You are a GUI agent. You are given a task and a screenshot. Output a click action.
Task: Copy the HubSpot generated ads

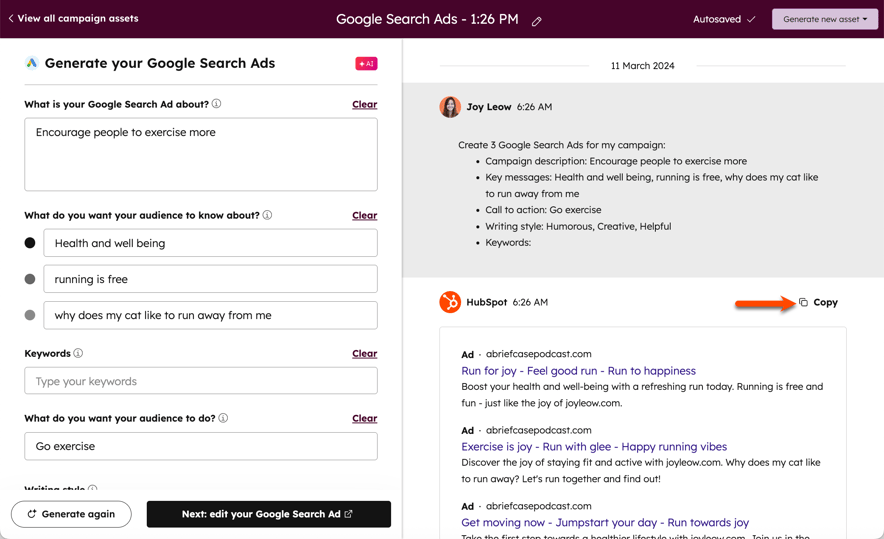click(818, 302)
